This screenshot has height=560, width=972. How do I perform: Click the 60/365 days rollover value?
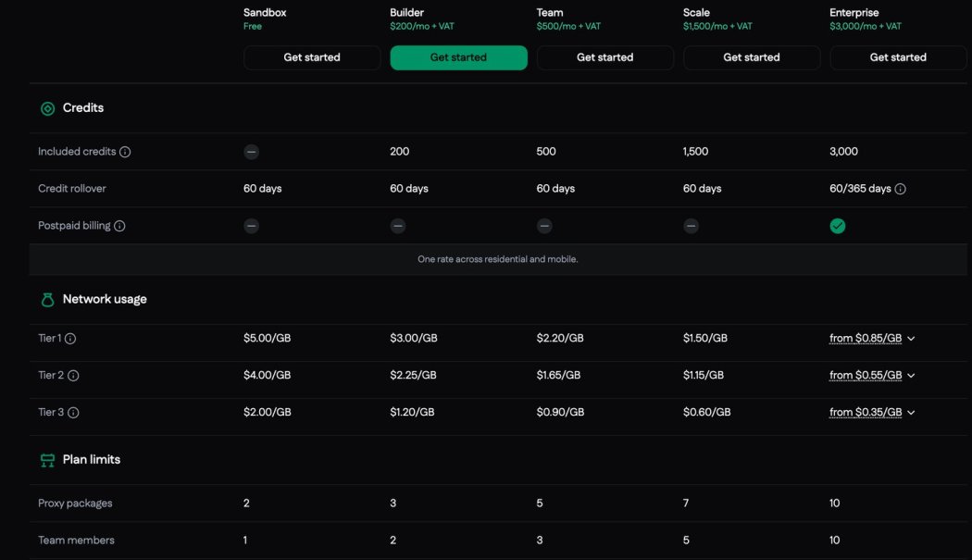(860, 189)
